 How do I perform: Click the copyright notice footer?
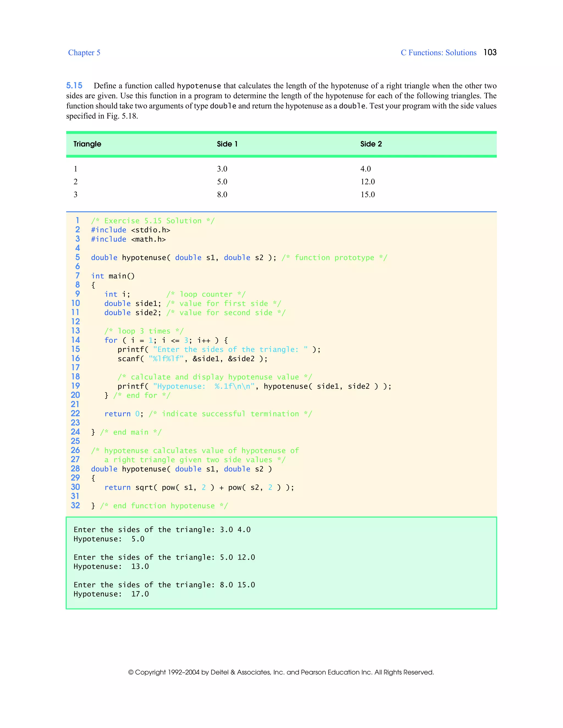tap(281, 672)
